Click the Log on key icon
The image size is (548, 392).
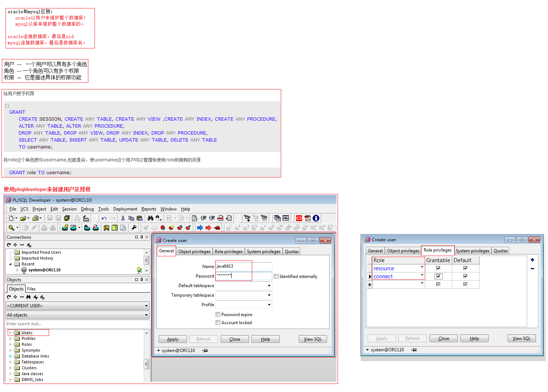11,228
